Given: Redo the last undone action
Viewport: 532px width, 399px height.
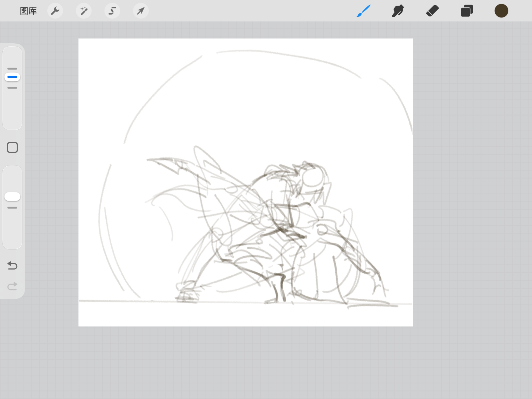Looking at the screenshot, I should pyautogui.click(x=12, y=286).
